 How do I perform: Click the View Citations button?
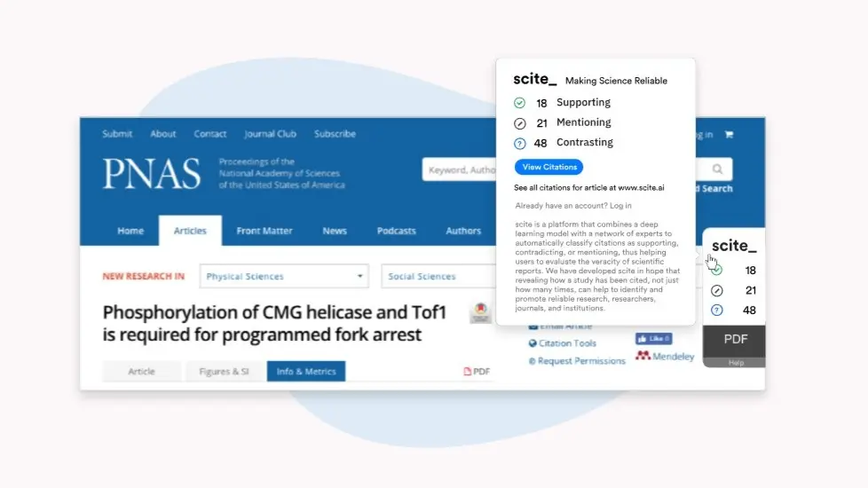[x=548, y=167]
